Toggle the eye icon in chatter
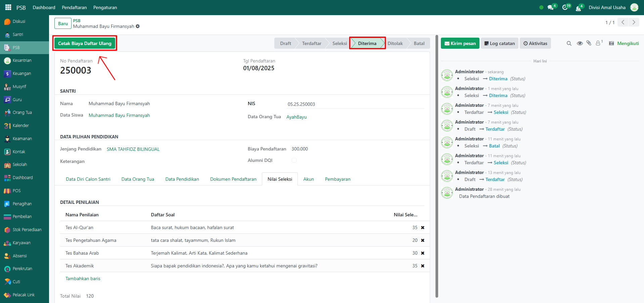644x303 pixels. [x=580, y=43]
